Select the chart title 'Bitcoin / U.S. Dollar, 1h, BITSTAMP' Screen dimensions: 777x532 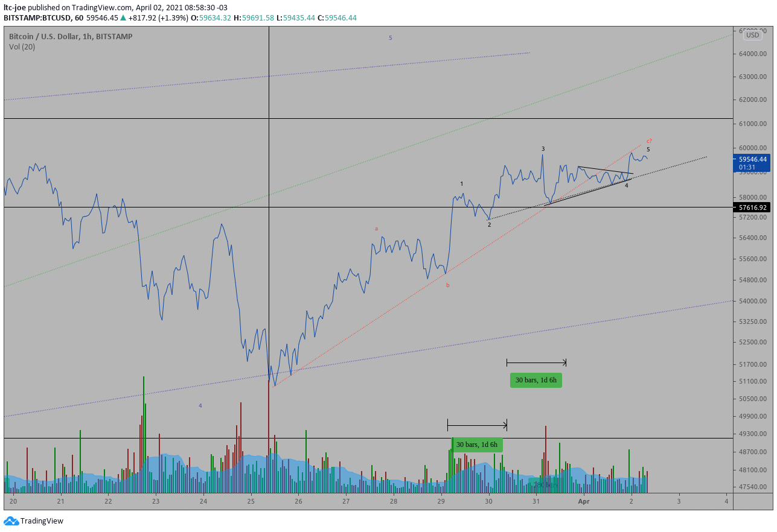pyautogui.click(x=71, y=37)
